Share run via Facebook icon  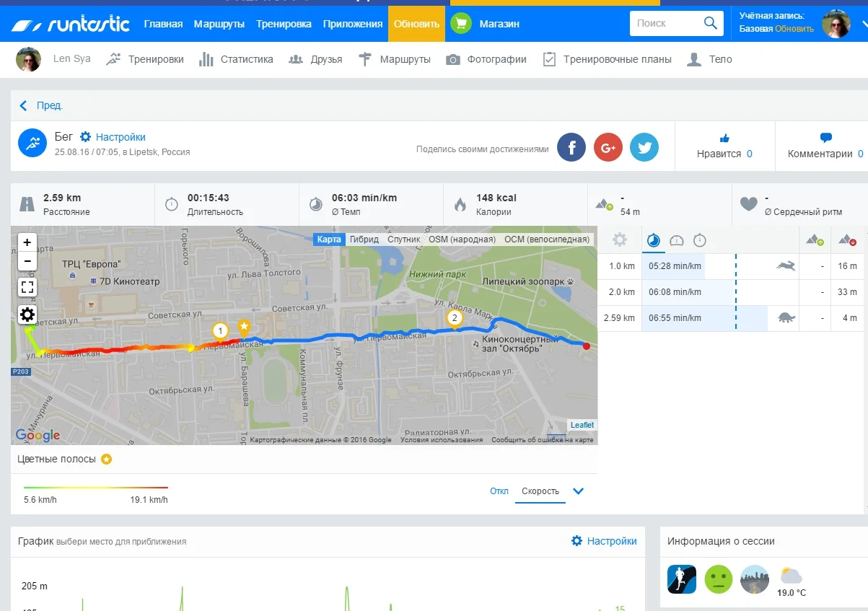(x=571, y=147)
